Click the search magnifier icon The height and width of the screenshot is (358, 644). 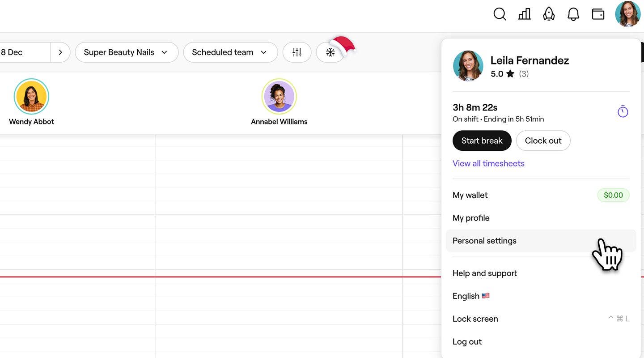tap(500, 14)
